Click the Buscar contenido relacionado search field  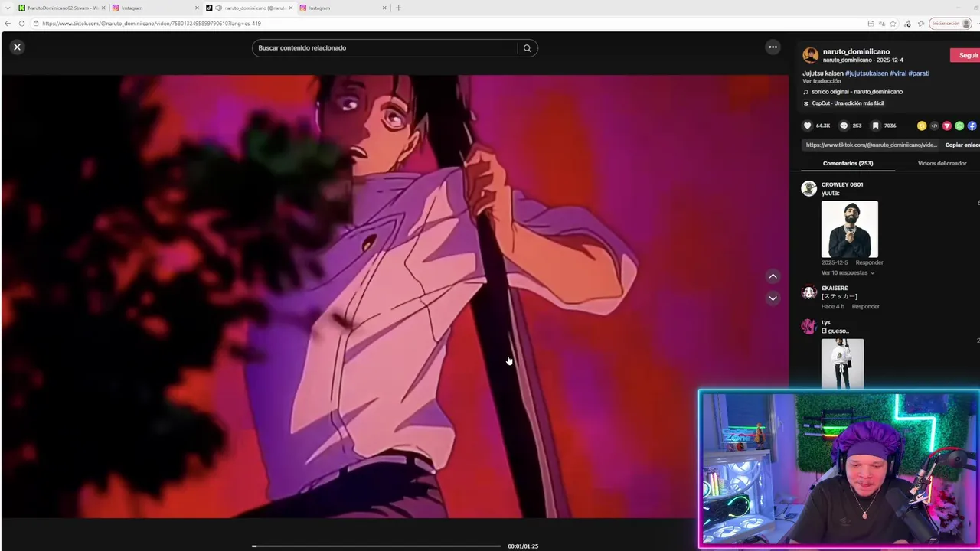coord(384,48)
